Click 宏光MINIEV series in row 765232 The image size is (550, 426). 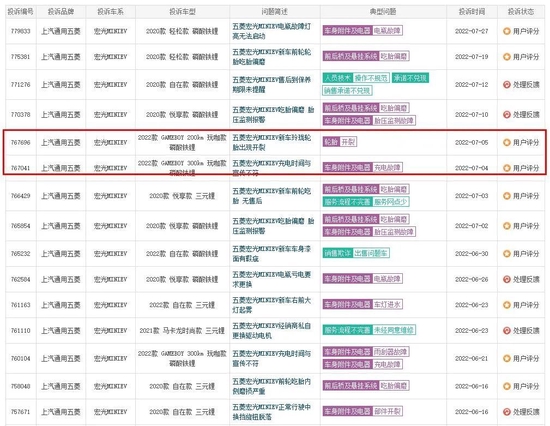click(x=110, y=254)
